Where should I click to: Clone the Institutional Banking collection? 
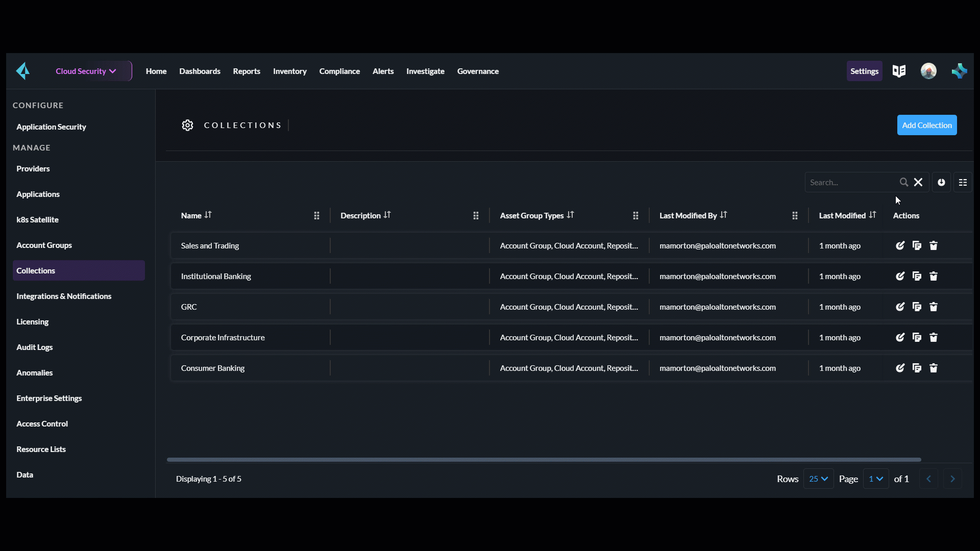tap(917, 276)
